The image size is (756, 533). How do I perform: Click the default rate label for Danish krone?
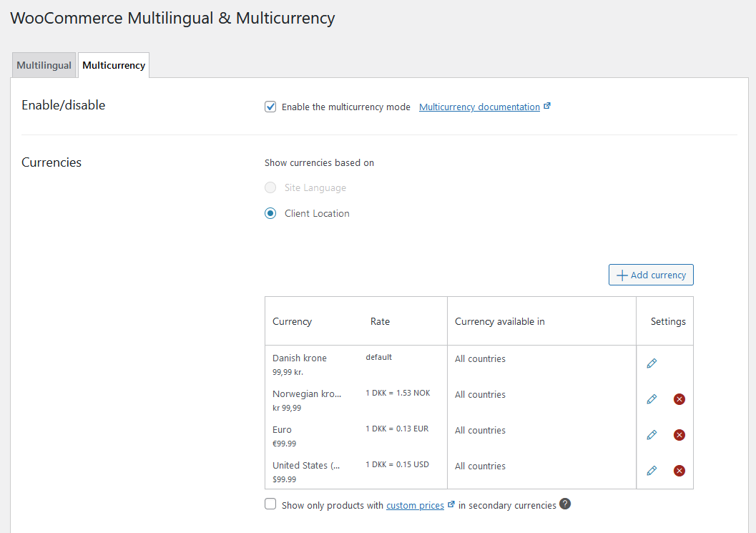(x=378, y=357)
